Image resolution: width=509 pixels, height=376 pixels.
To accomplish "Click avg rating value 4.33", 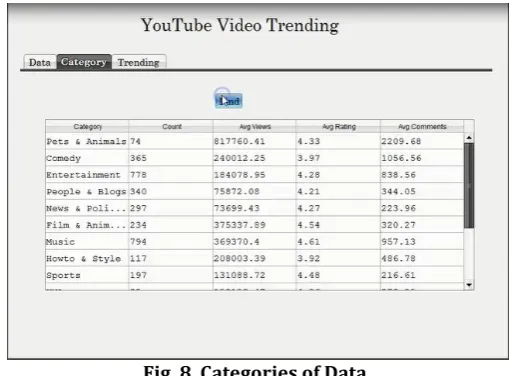I will point(309,141).
